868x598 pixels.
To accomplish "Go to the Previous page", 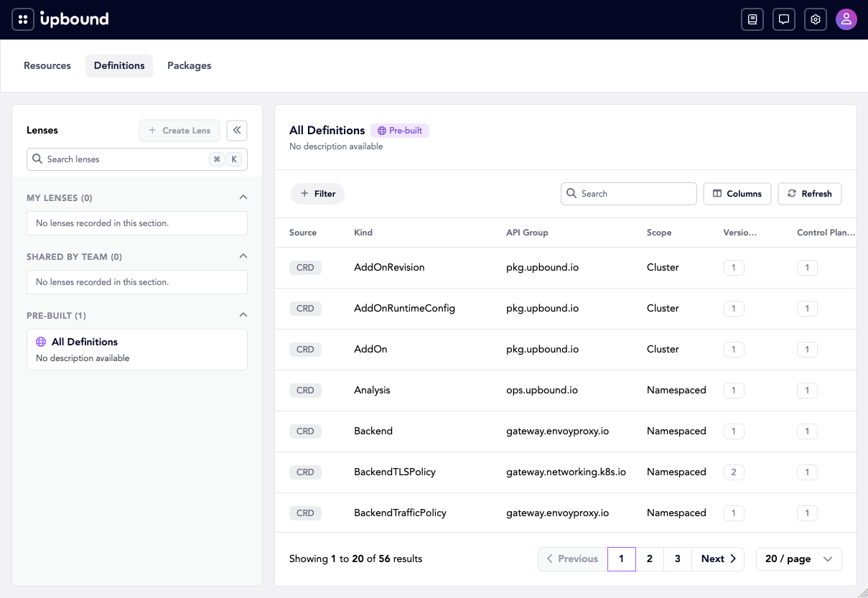I will point(573,559).
